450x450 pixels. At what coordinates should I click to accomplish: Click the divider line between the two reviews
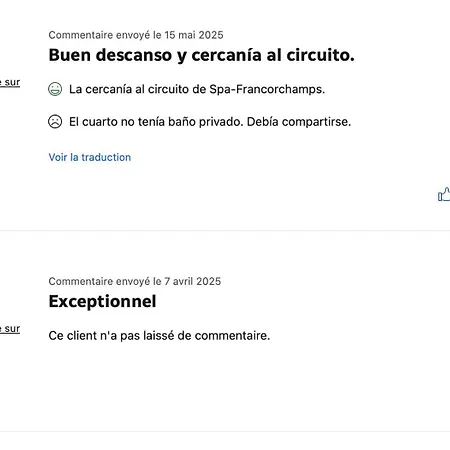[x=225, y=230]
